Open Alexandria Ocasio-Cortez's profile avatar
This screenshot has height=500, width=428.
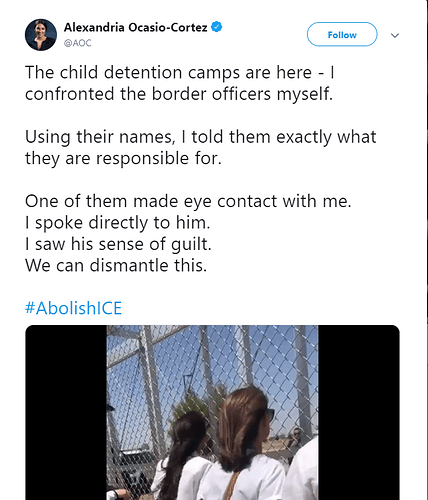pos(41,35)
